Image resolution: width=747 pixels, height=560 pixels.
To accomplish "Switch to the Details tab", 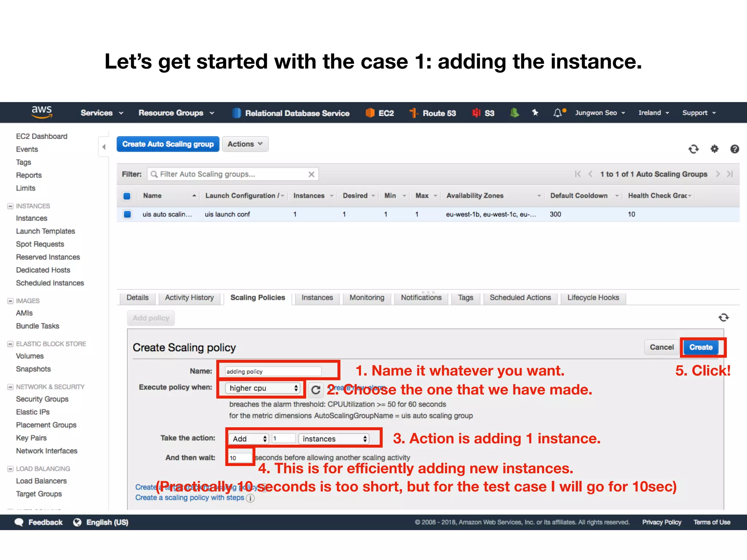I will (x=138, y=298).
